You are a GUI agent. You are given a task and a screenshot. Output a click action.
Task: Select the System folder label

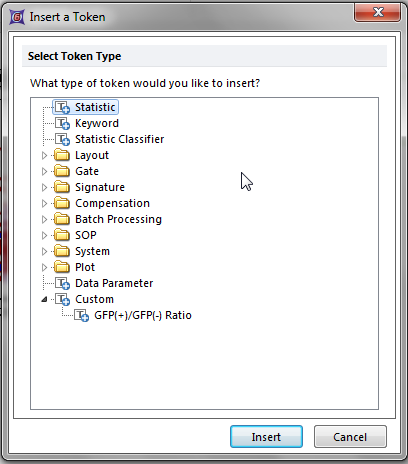[x=92, y=251]
